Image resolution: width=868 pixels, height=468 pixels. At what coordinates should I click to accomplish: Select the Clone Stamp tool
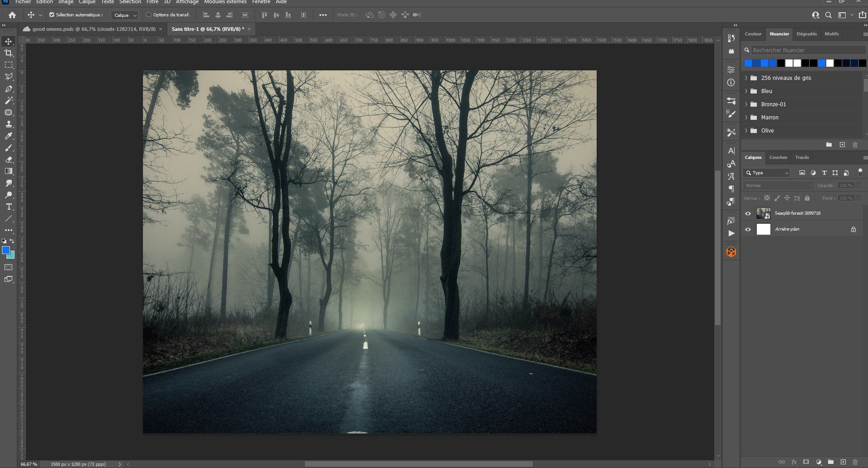(x=9, y=124)
